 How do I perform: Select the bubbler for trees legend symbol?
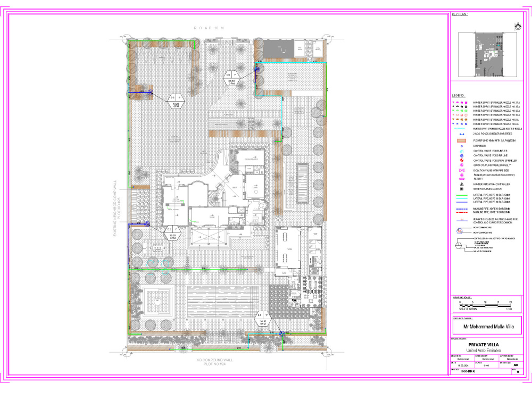point(461,134)
